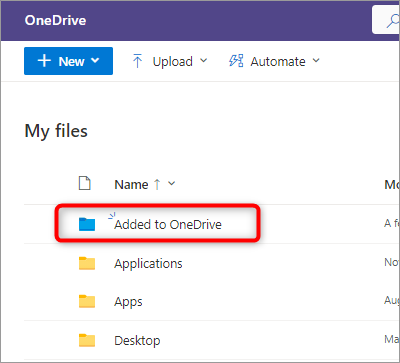Open the Name column options chevron
Viewport: 400px width, 363px height.
tap(171, 183)
